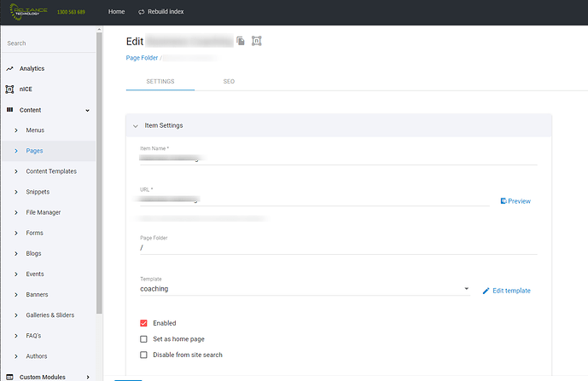Viewport: 588px width, 381px height.
Task: Collapse the Item Settings panel chevron
Action: tap(136, 126)
